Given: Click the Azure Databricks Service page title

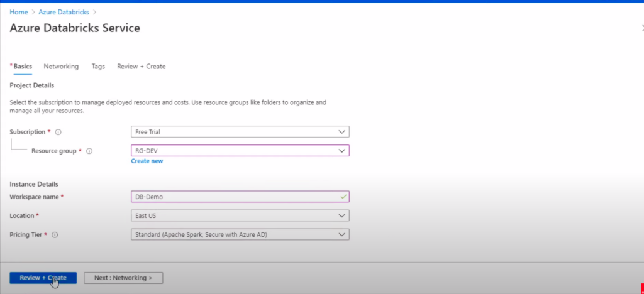Looking at the screenshot, I should pos(75,28).
